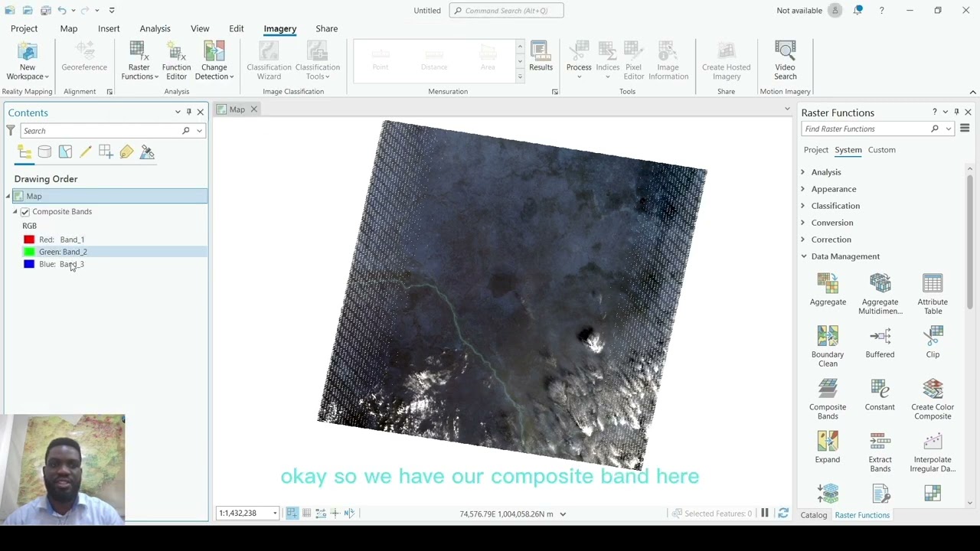Switch to the Edit ribbon tab
This screenshot has height=551, width=980.
coord(237,28)
